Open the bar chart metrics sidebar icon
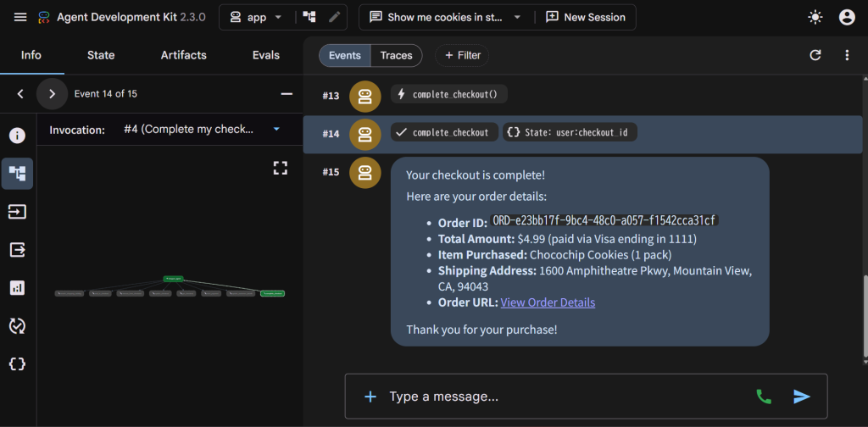The image size is (868, 427). [17, 287]
